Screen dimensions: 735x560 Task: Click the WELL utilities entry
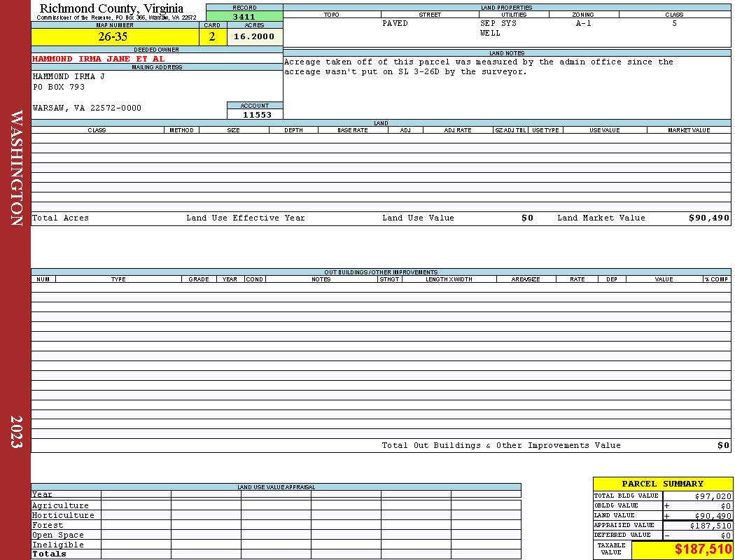pos(490,34)
